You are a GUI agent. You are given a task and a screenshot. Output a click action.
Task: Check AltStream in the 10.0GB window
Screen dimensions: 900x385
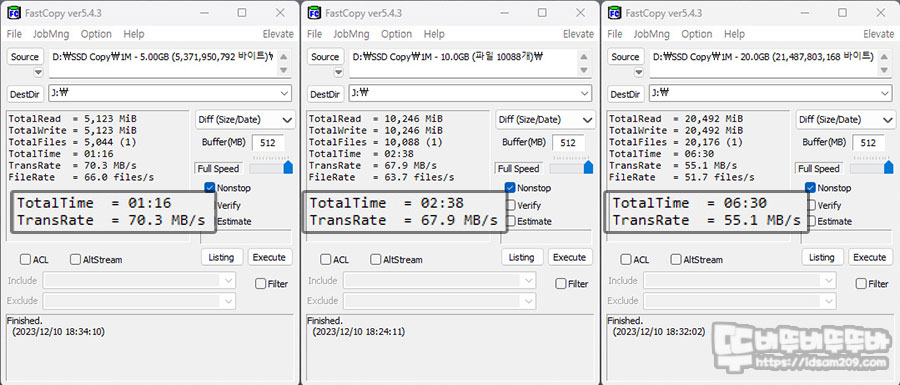tap(376, 259)
